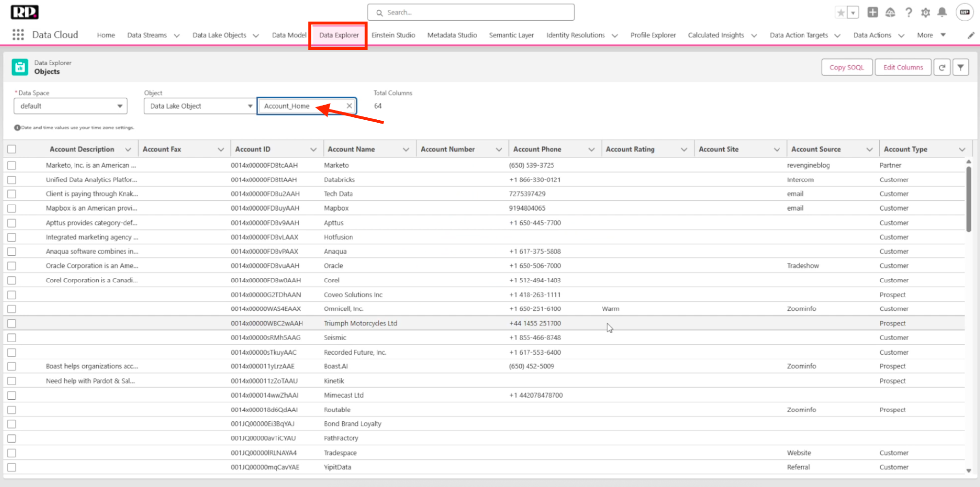The height and width of the screenshot is (487, 980).
Task: Click the vertical table scrollbar
Action: coord(968,199)
